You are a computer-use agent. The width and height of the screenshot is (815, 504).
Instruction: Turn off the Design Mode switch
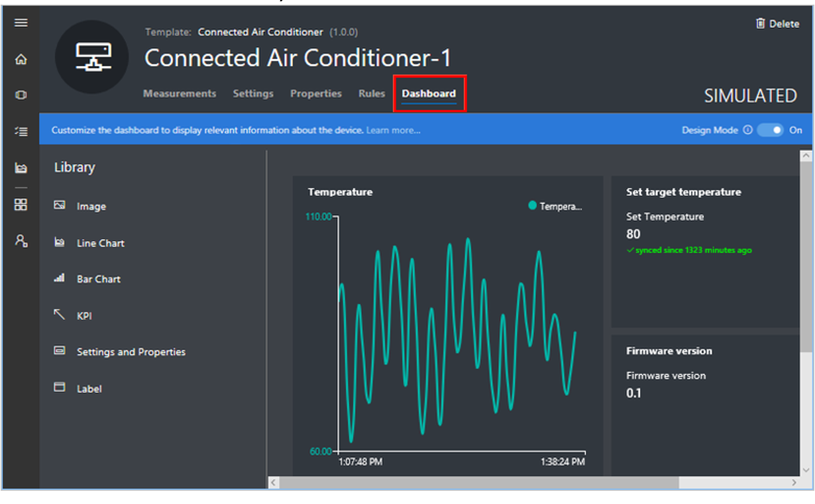coord(771,130)
